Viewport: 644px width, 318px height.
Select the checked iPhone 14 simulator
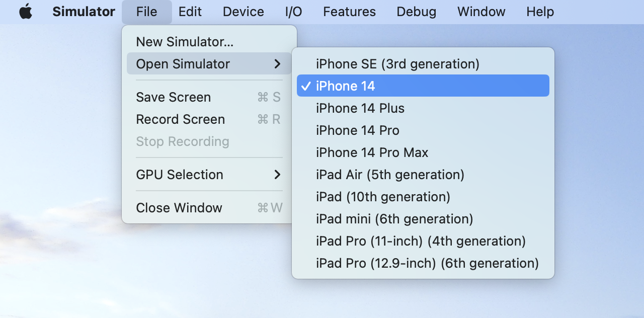click(423, 86)
